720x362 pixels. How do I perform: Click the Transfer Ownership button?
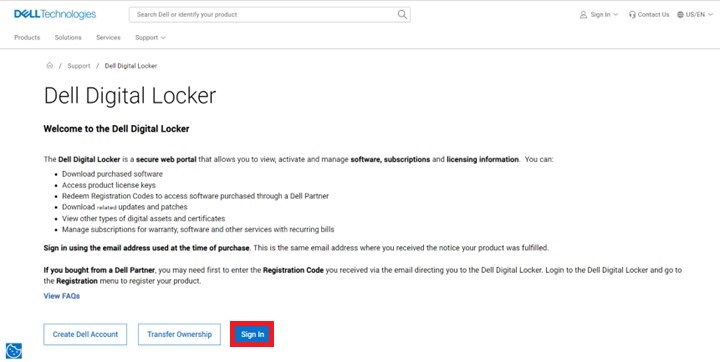179,334
